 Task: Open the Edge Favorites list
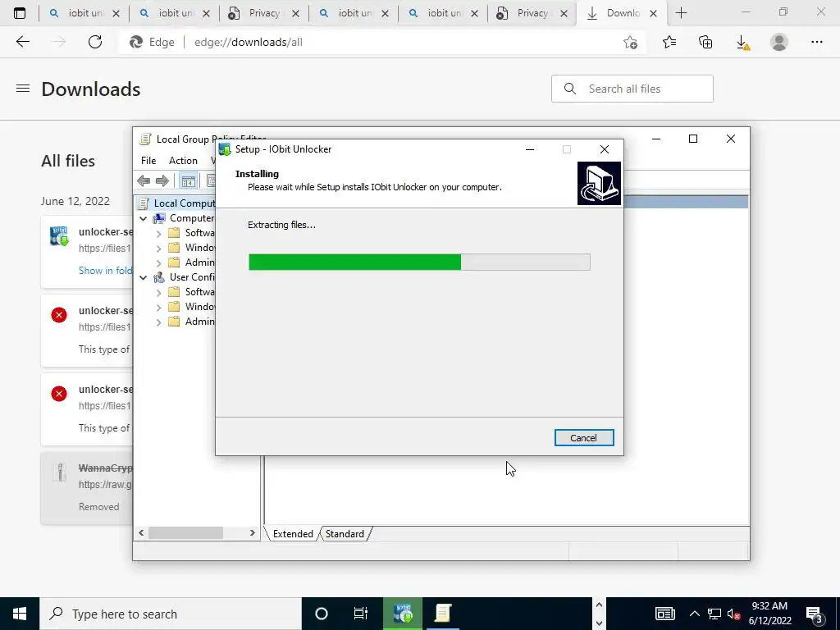(669, 42)
